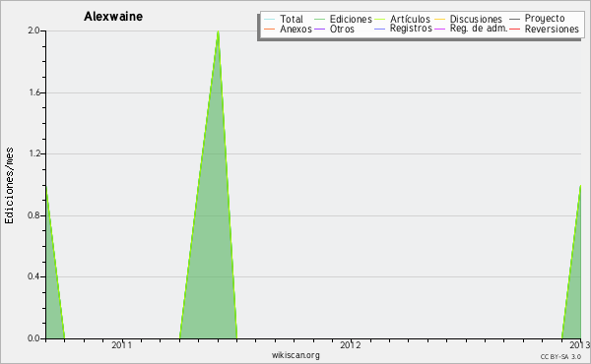The image size is (591, 364).
Task: Click the light blue Total line swatch
Action: (x=270, y=19)
